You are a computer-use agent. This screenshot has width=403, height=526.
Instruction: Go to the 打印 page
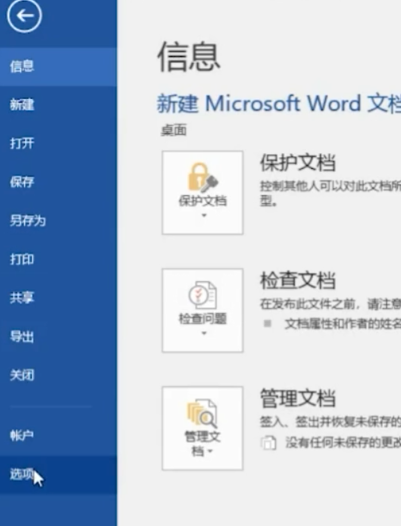pyautogui.click(x=58, y=259)
